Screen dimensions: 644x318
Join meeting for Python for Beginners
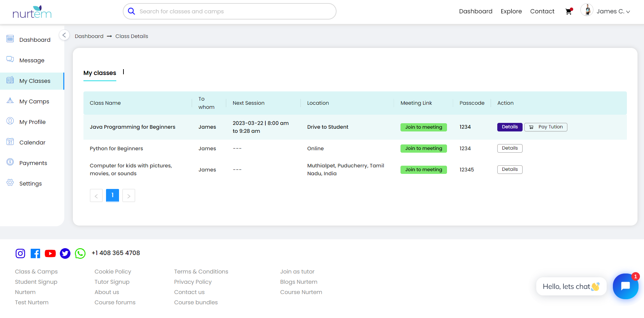[423, 148]
